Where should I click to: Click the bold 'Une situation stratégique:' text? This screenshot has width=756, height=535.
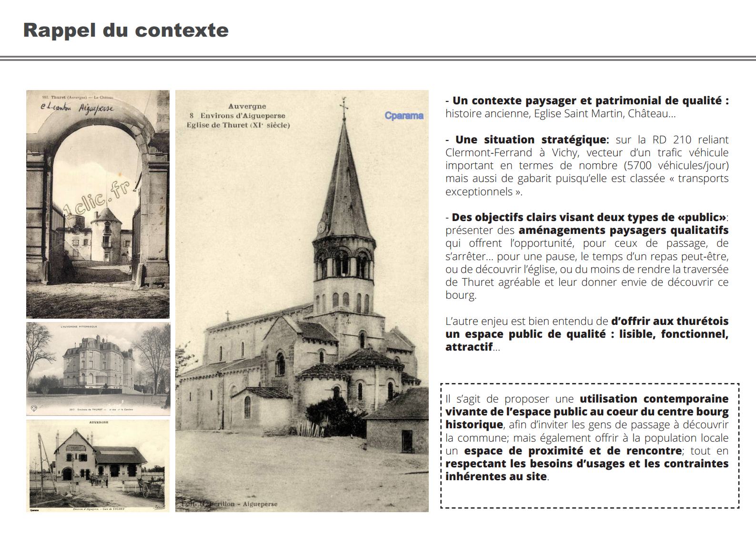pyautogui.click(x=532, y=140)
